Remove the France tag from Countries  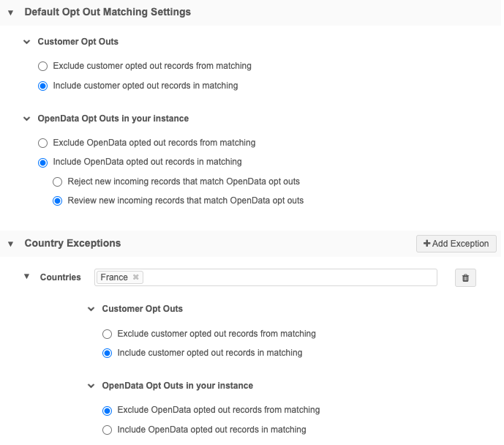point(136,277)
